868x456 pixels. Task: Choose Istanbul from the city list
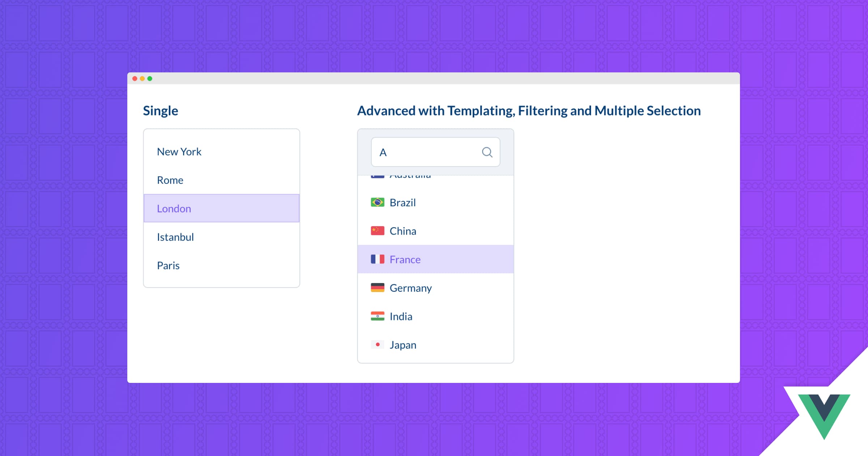(x=221, y=237)
